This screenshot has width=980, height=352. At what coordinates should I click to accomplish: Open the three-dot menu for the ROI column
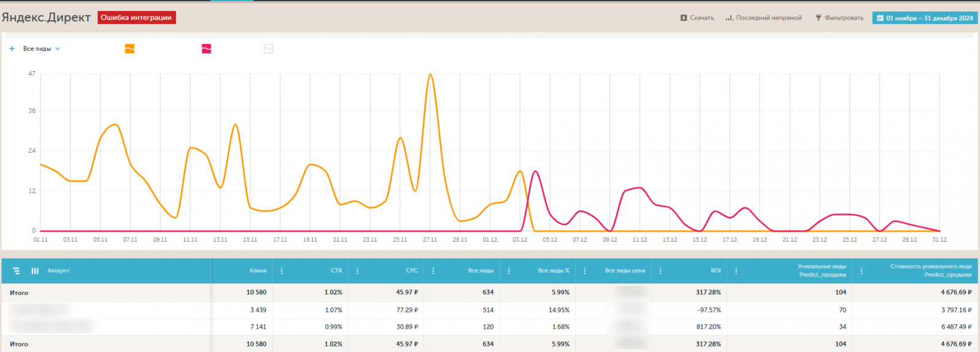736,270
